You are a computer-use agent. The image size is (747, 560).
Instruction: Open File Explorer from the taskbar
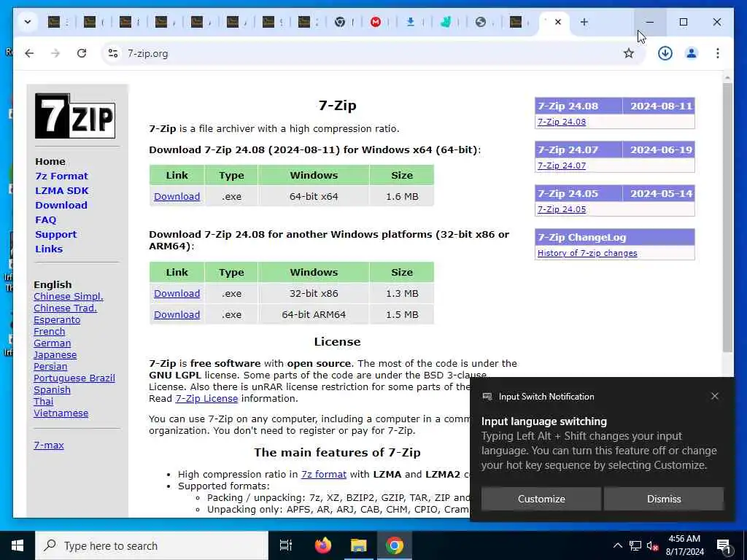358,545
